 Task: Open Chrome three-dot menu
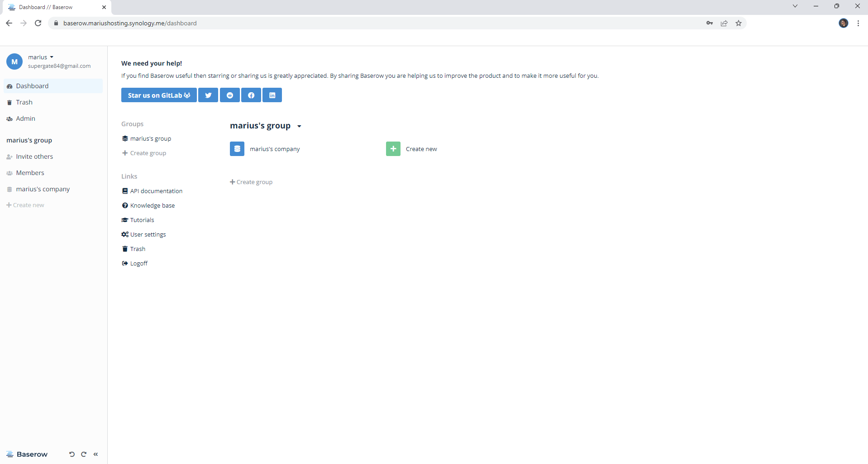[x=858, y=23]
